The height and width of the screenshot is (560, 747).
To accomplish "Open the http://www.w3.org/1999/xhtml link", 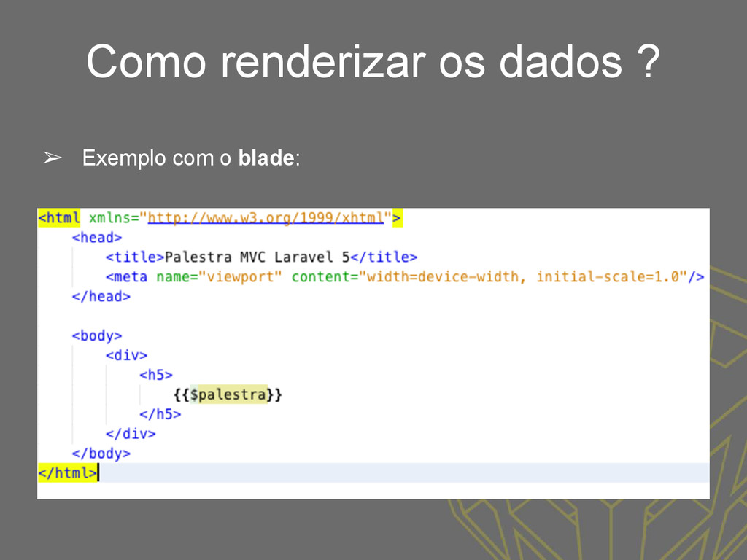I will [x=266, y=218].
